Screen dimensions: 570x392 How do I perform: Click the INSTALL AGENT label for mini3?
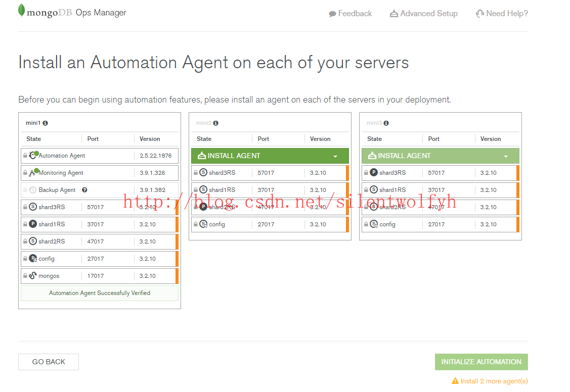(x=404, y=156)
